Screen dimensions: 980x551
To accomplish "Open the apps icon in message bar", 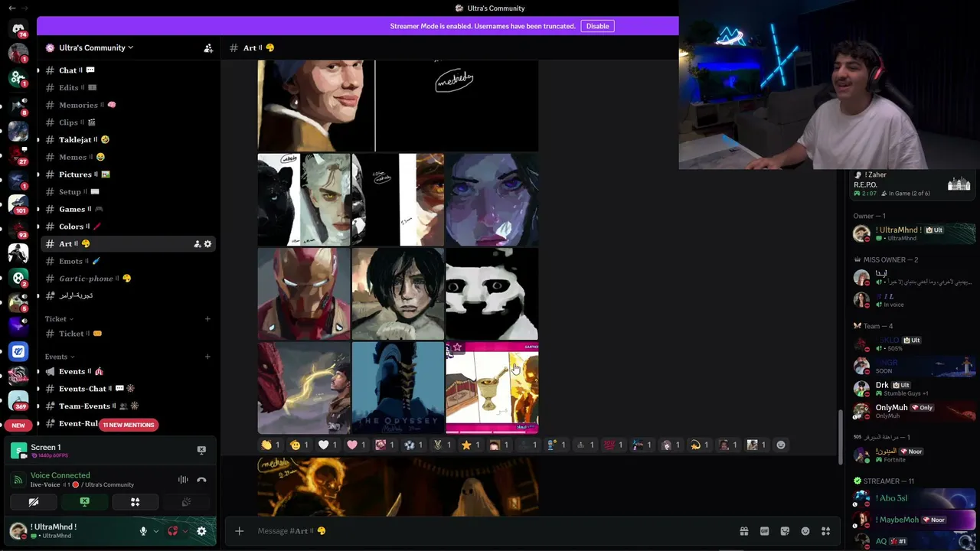I will tap(825, 531).
